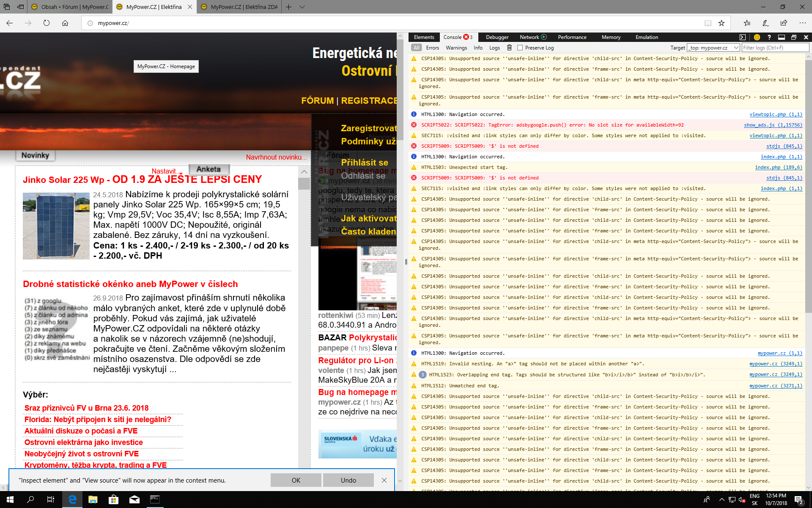This screenshot has width=812, height=508.
Task: Open the add notes pen tool
Action: point(765,23)
